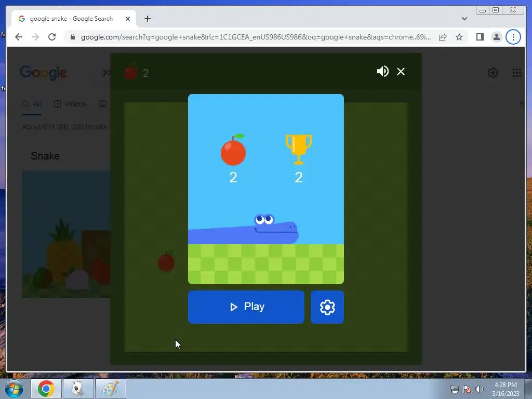Open Google search settings gear
The height and width of the screenshot is (399, 532).
coord(493,73)
